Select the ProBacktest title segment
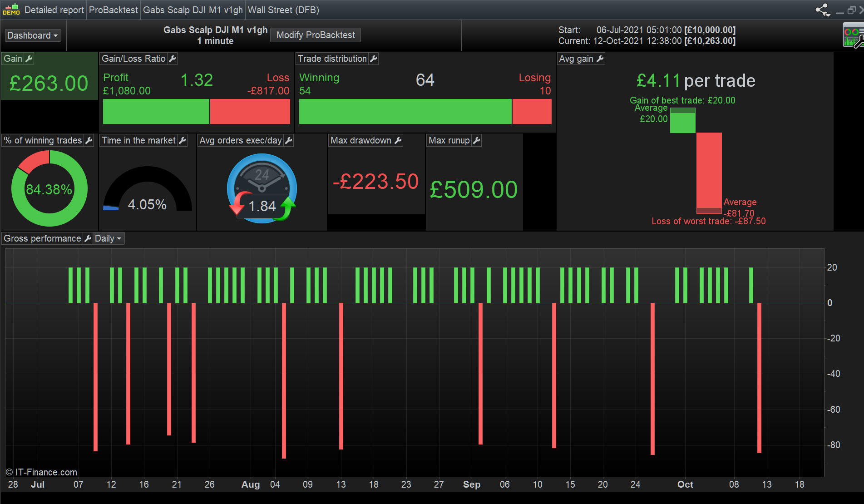This screenshot has width=864, height=504. click(114, 10)
